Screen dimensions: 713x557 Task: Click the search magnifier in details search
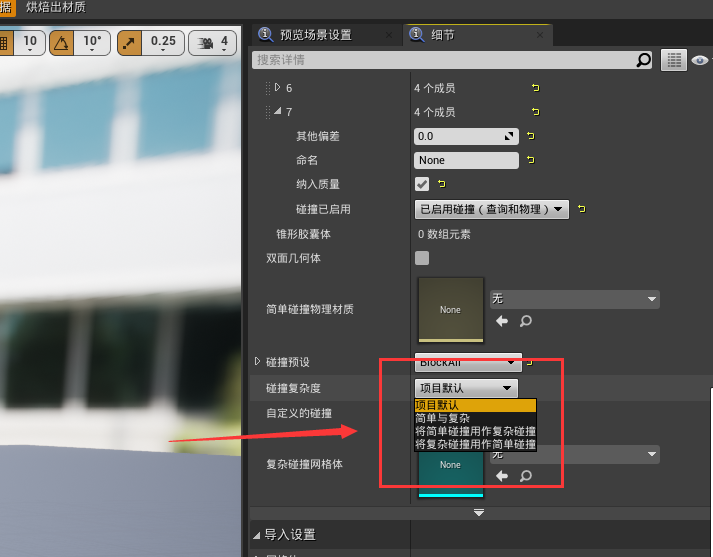point(644,60)
